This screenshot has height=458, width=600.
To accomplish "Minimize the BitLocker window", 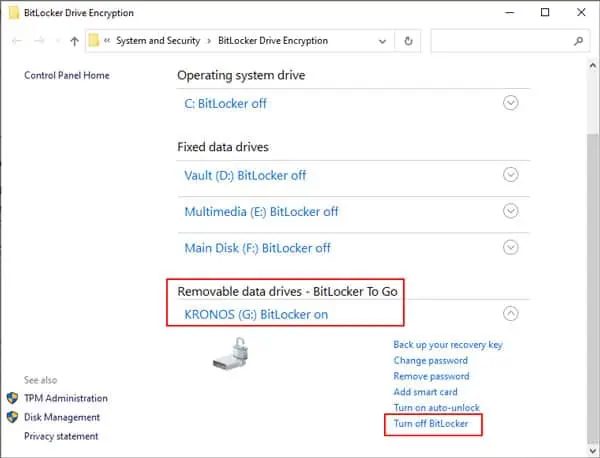I will point(509,13).
